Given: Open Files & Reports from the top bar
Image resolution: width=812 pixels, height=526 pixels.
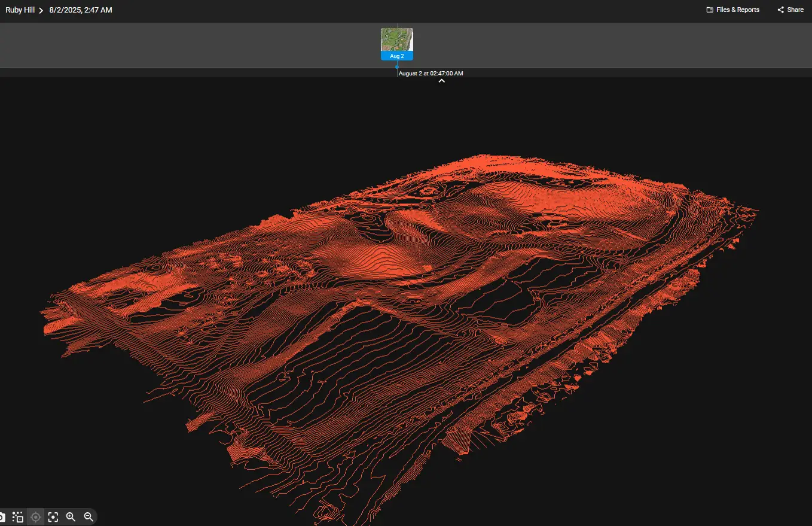Looking at the screenshot, I should click(732, 10).
